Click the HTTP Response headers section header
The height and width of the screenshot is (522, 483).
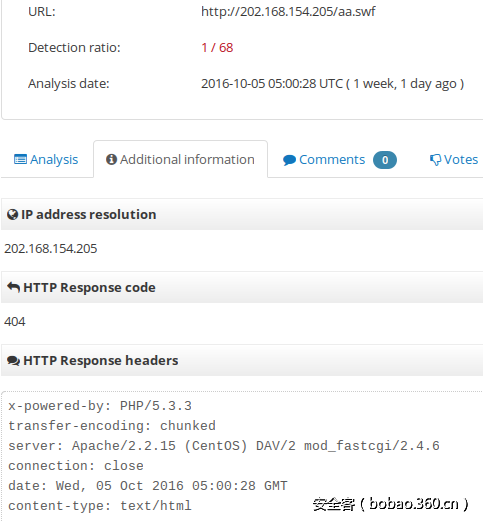pos(242,360)
